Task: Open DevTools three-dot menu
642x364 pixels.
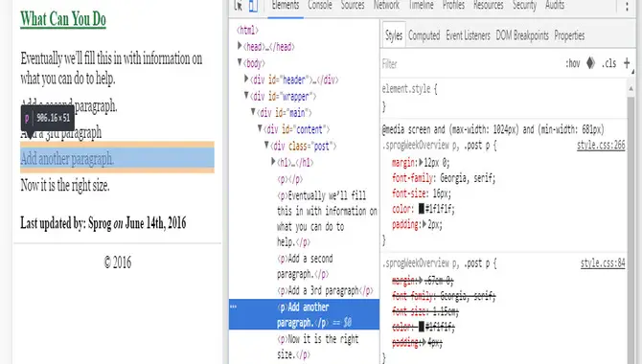Action: tap(627, 6)
